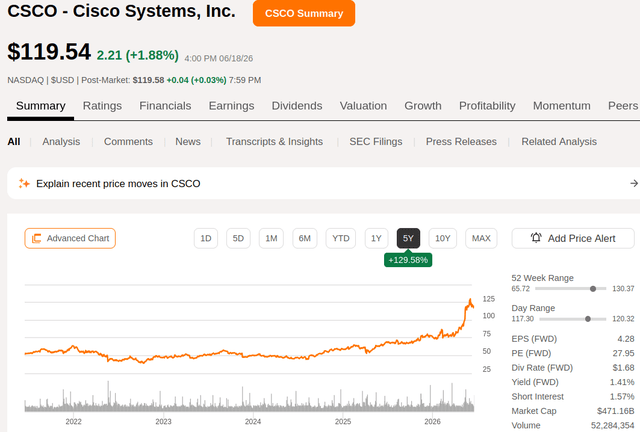640x432 pixels.
Task: Open the CSCO Summary button
Action: (304, 13)
